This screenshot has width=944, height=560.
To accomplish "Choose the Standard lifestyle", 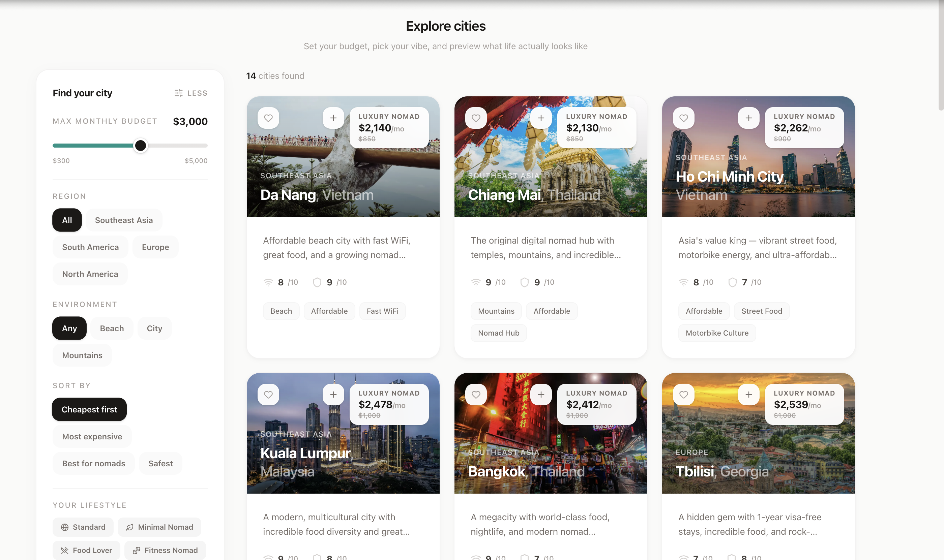I will pyautogui.click(x=83, y=527).
